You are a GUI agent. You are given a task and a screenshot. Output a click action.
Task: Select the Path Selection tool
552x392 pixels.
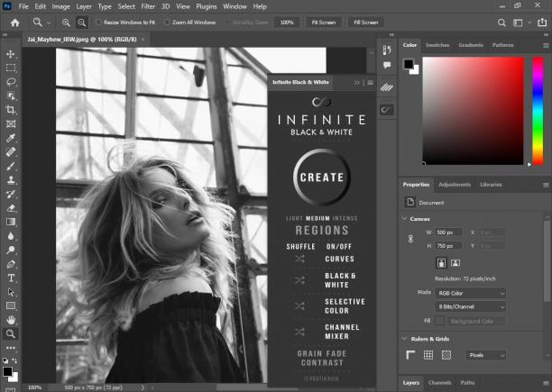(x=11, y=292)
